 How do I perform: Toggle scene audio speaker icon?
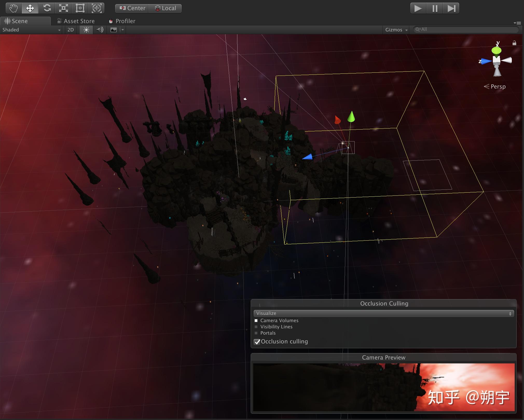(100, 30)
